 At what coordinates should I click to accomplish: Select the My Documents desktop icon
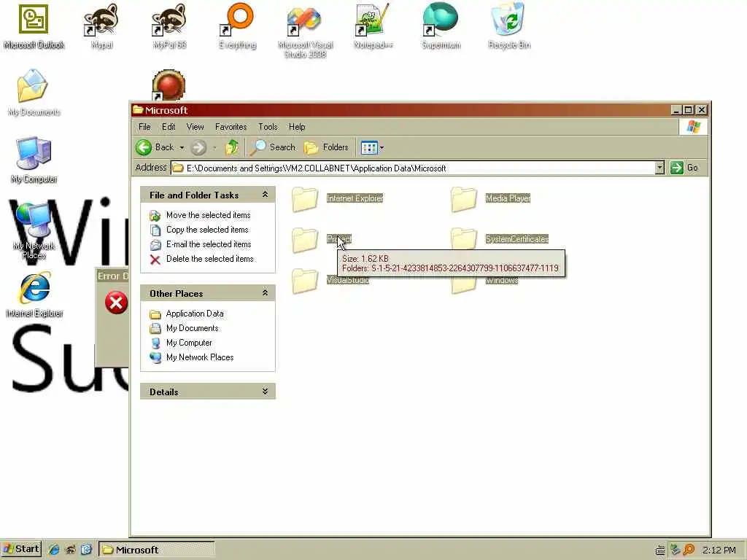pyautogui.click(x=34, y=93)
